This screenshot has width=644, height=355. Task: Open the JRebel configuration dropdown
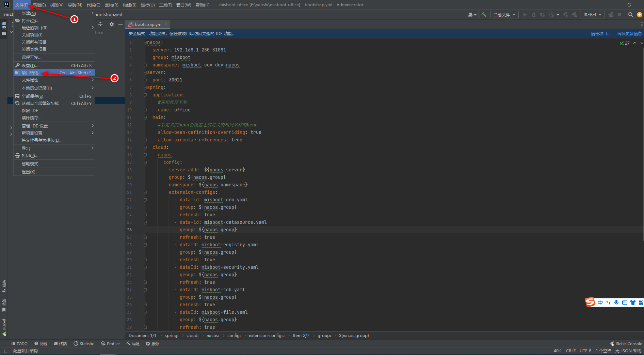592,15
